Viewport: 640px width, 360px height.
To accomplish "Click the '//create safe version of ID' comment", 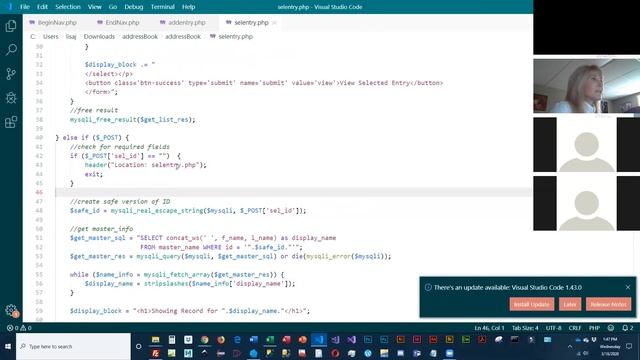I will pos(120,202).
